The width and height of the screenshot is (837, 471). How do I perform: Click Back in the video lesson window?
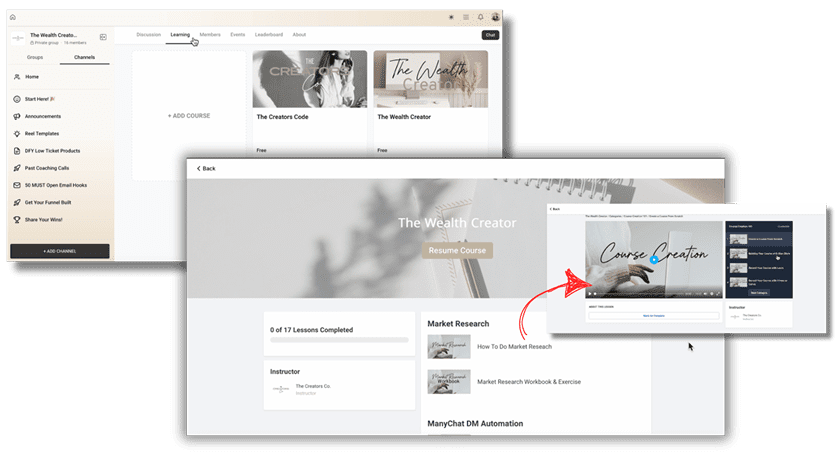555,209
